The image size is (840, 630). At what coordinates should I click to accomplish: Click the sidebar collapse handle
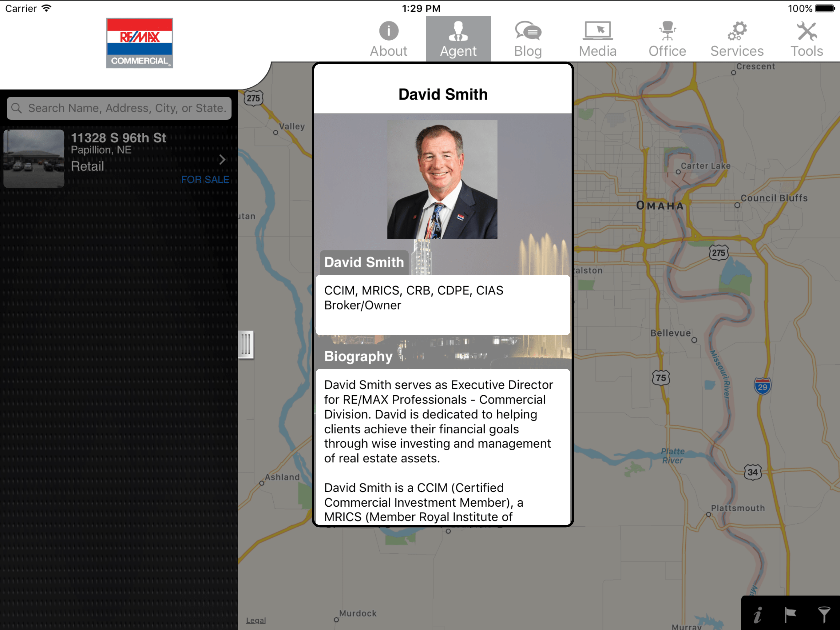[x=246, y=345]
